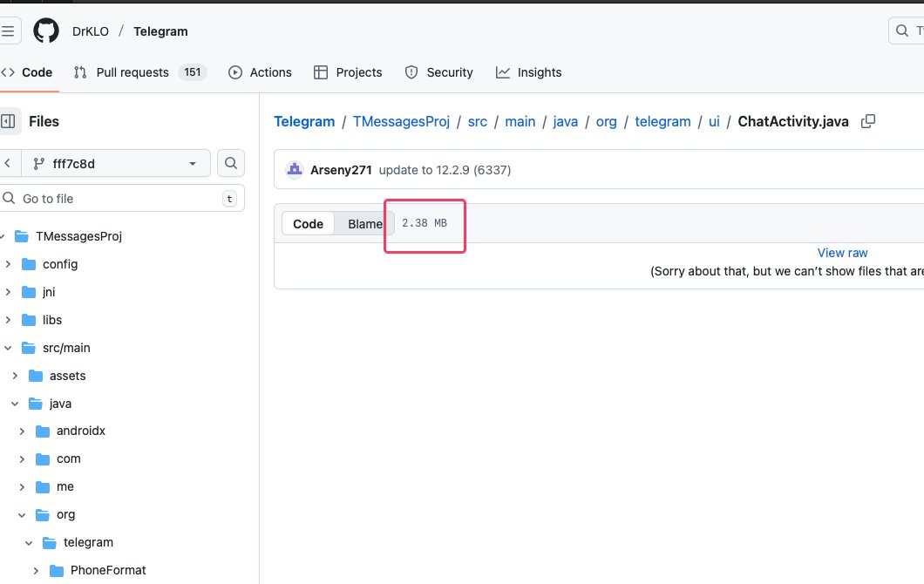Open the Actions tab
Screen dimensions: 924x584
click(260, 72)
